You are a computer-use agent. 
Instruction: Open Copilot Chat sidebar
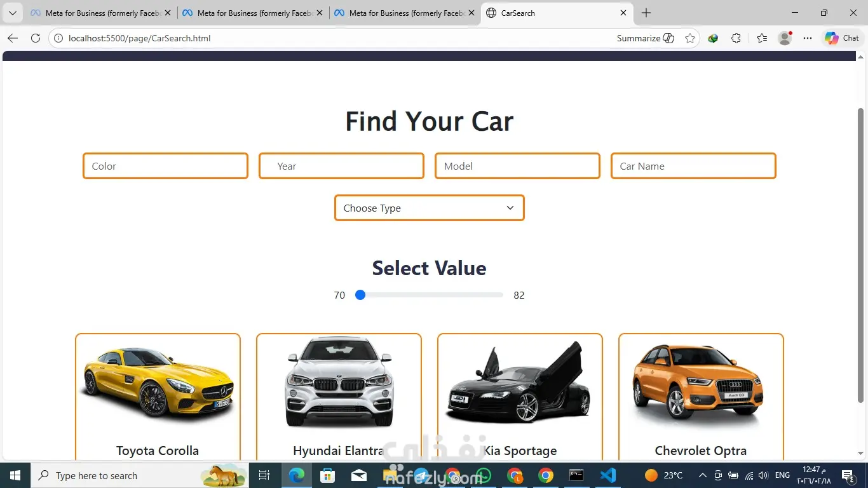(842, 38)
